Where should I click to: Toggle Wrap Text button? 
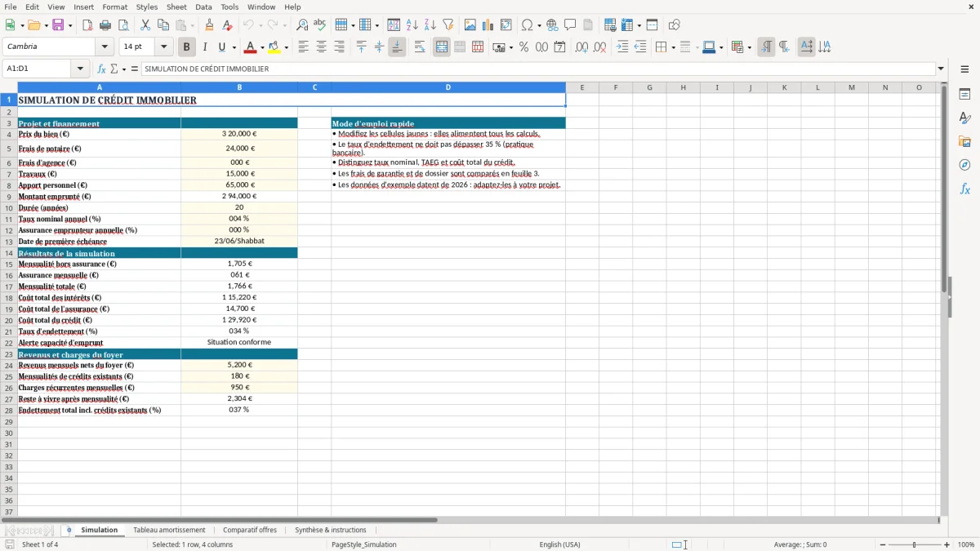419,47
